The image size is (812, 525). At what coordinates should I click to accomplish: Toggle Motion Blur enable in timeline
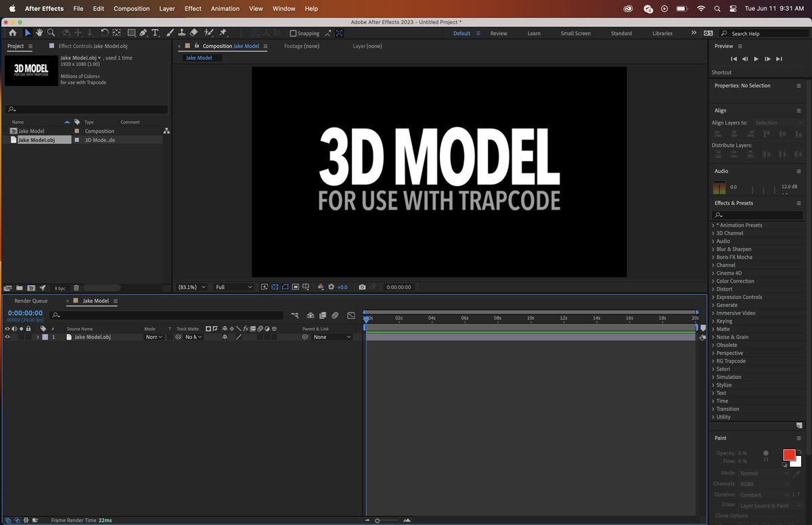(x=334, y=315)
